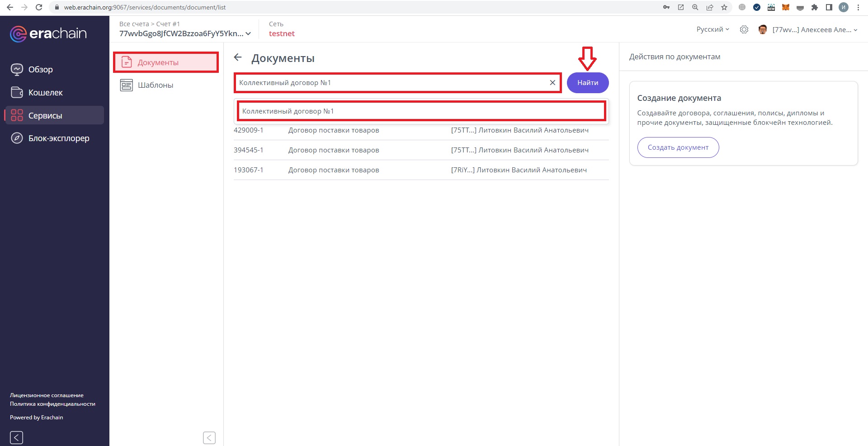Viewport: 868px width, 446px height.
Task: Open Политика конфиденциальности link
Action: [x=52, y=404]
